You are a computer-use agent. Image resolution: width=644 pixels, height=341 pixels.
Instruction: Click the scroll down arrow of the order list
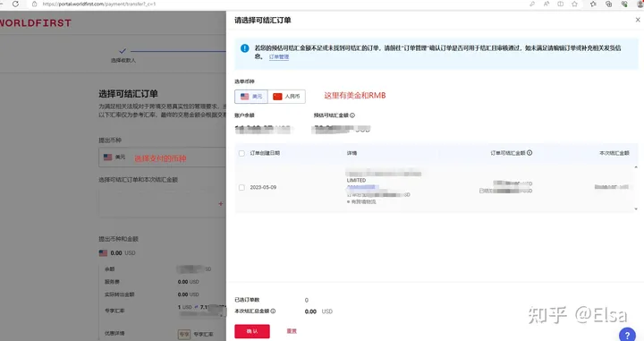click(x=636, y=209)
